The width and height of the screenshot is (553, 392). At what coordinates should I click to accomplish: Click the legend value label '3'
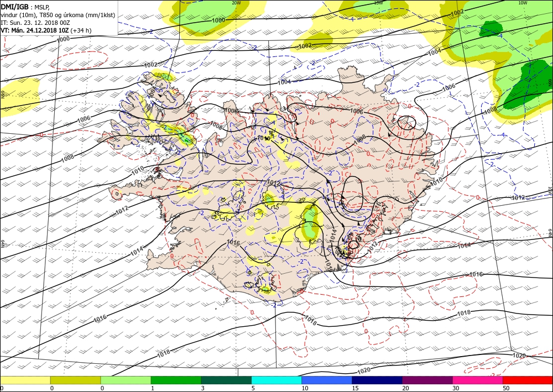tap(203, 388)
